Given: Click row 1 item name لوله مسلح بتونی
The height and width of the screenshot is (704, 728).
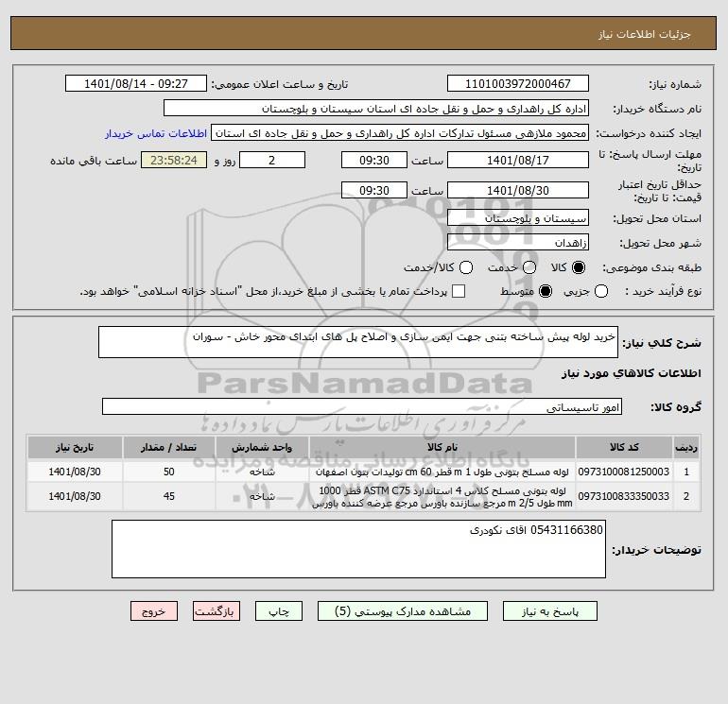Looking at the screenshot, I should (442, 472).
